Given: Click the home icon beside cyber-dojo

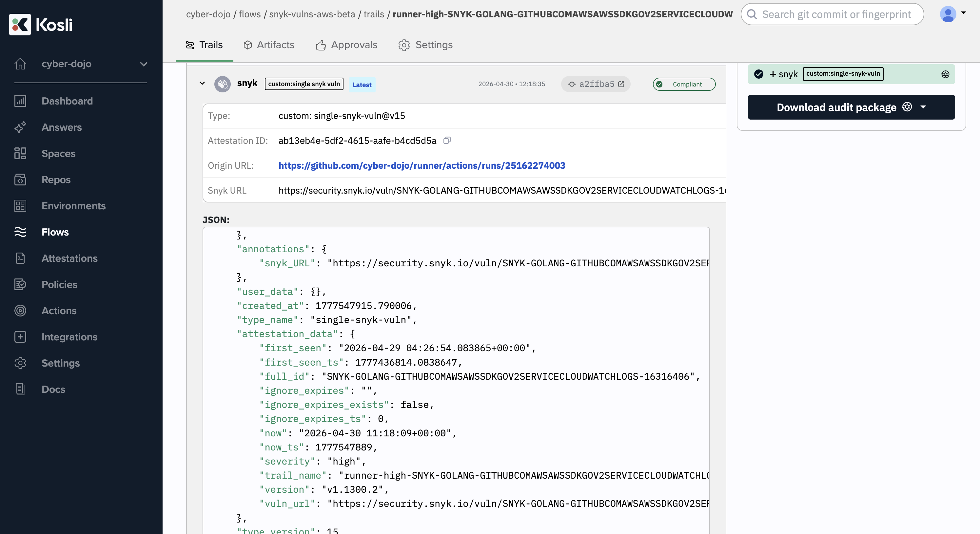Looking at the screenshot, I should [x=21, y=64].
